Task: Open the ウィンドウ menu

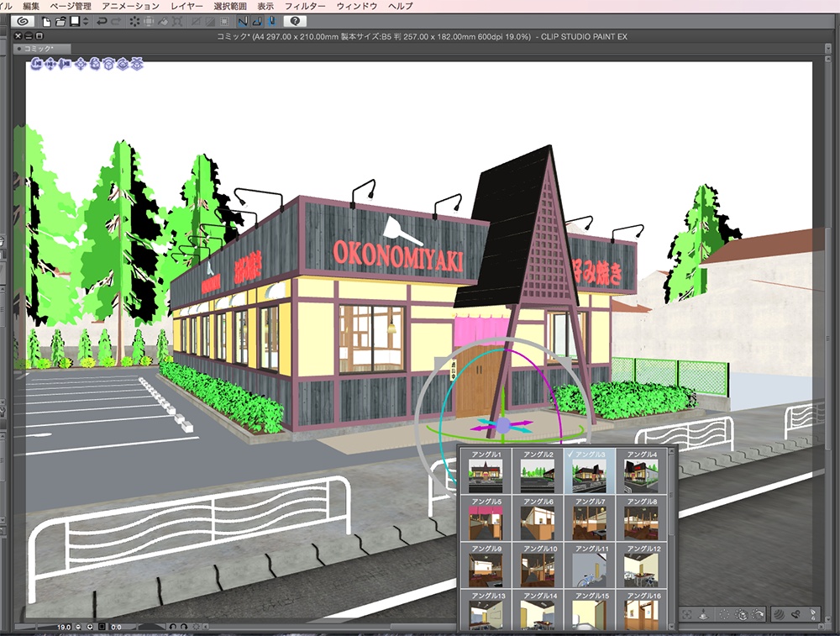Action: [357, 6]
